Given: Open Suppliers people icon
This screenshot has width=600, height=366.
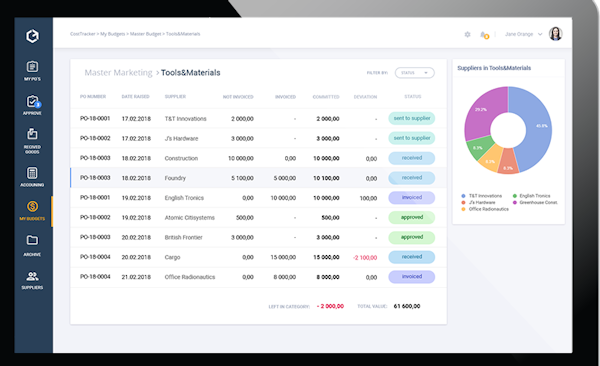Looking at the screenshot, I should pyautogui.click(x=32, y=276).
